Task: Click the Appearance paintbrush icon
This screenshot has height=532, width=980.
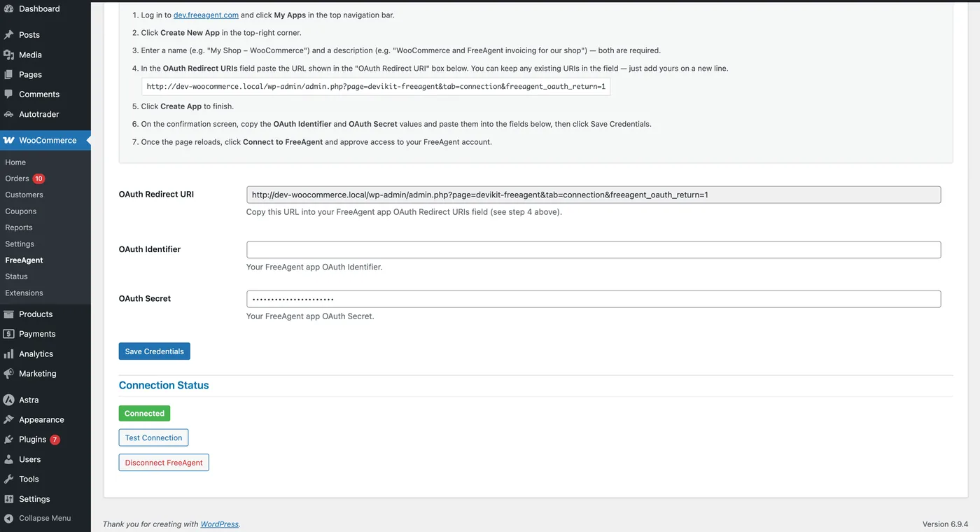Action: point(8,420)
